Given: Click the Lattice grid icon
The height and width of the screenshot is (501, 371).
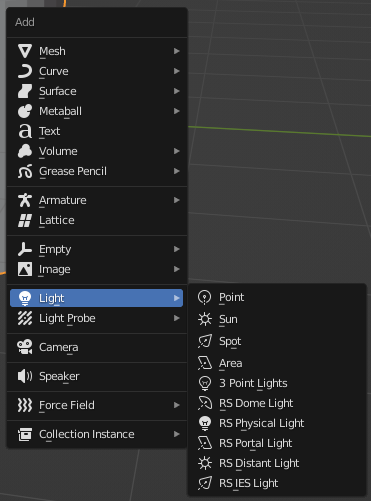Looking at the screenshot, I should tap(25, 220).
